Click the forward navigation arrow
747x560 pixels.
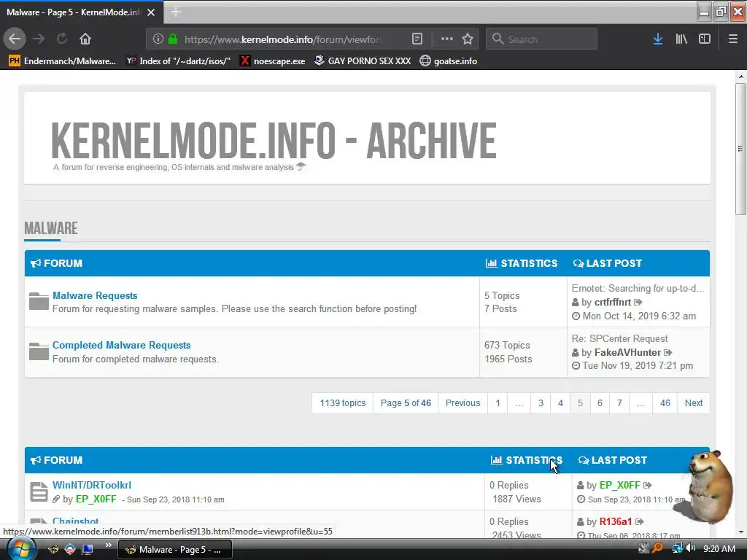pyautogui.click(x=39, y=39)
